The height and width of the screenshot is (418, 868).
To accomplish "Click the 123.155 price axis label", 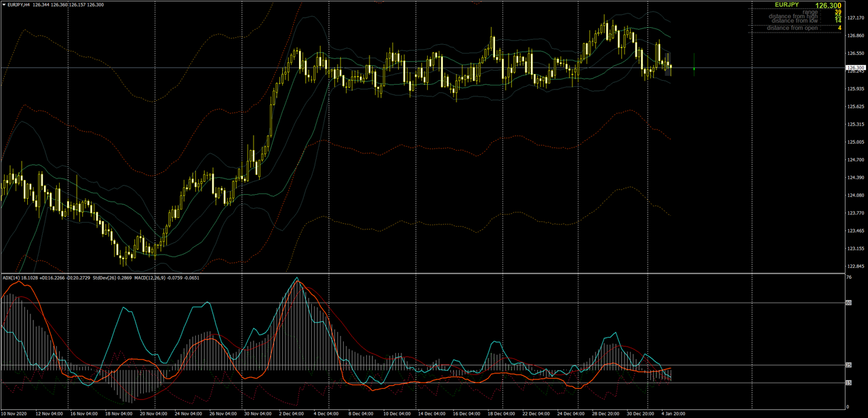I will click(856, 248).
